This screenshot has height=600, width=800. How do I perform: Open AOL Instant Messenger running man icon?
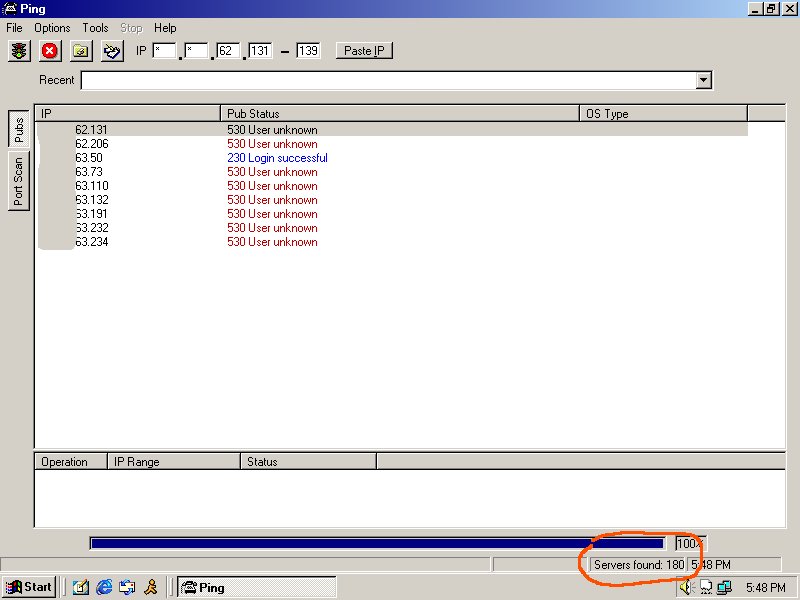pos(150,587)
